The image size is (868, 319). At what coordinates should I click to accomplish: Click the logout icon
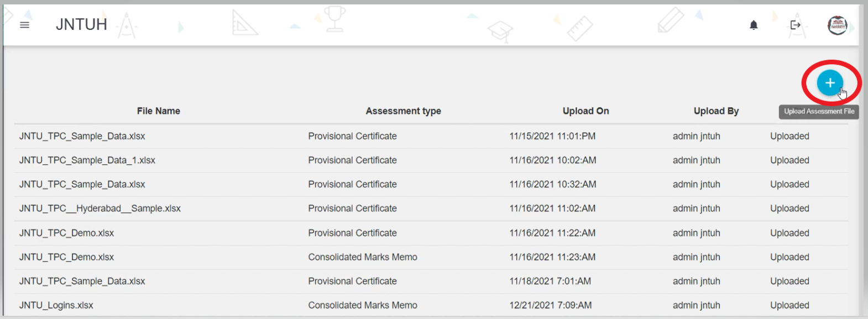click(795, 25)
